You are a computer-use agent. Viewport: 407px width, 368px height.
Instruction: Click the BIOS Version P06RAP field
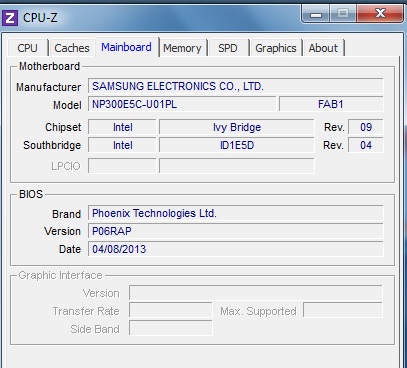tap(236, 231)
